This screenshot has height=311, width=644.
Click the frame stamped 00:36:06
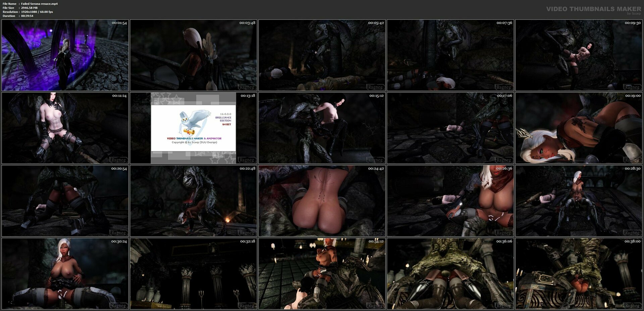point(450,274)
